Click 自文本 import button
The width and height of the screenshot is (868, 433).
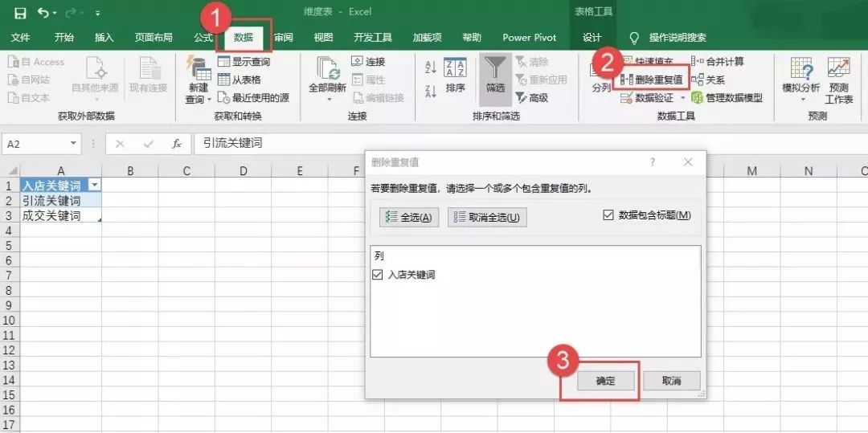click(29, 98)
